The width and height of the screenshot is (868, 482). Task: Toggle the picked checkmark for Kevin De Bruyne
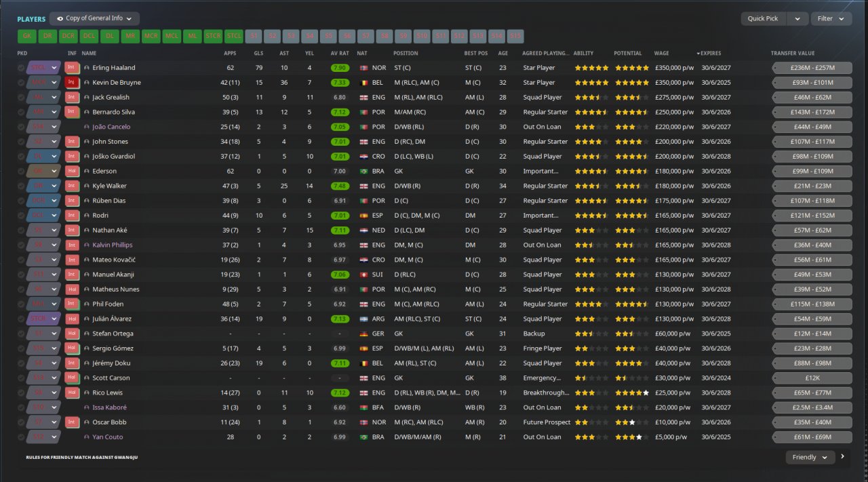(21, 83)
